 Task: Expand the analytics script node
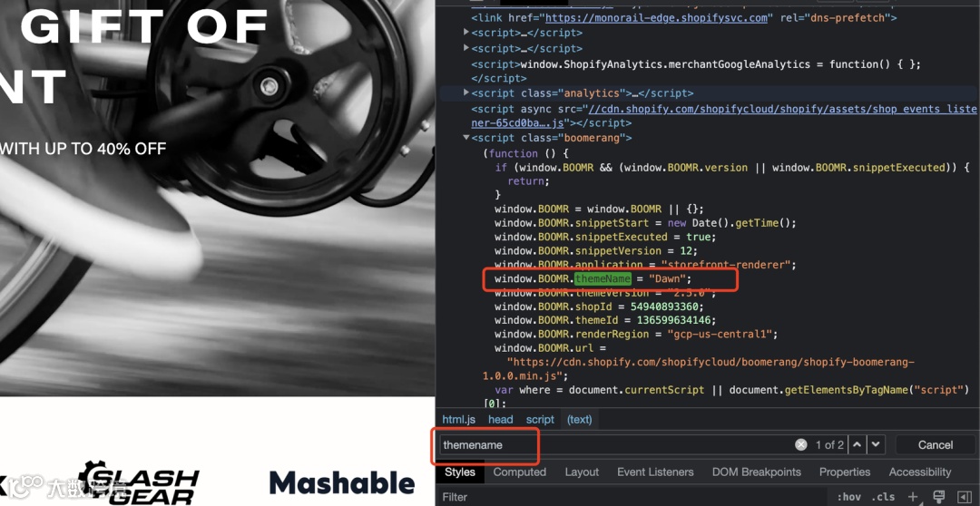tap(466, 92)
